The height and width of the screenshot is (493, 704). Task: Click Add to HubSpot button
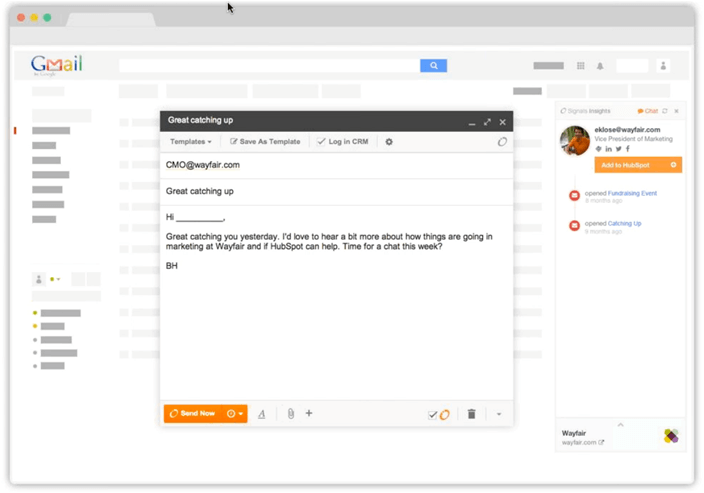tap(638, 165)
